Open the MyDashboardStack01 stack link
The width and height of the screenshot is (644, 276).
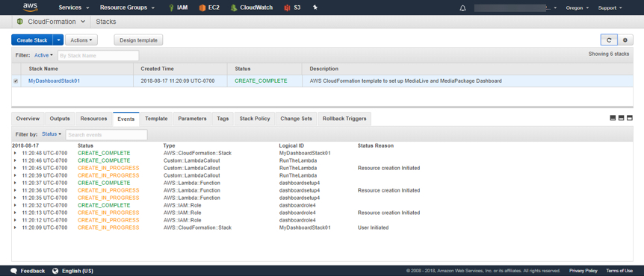pyautogui.click(x=55, y=81)
